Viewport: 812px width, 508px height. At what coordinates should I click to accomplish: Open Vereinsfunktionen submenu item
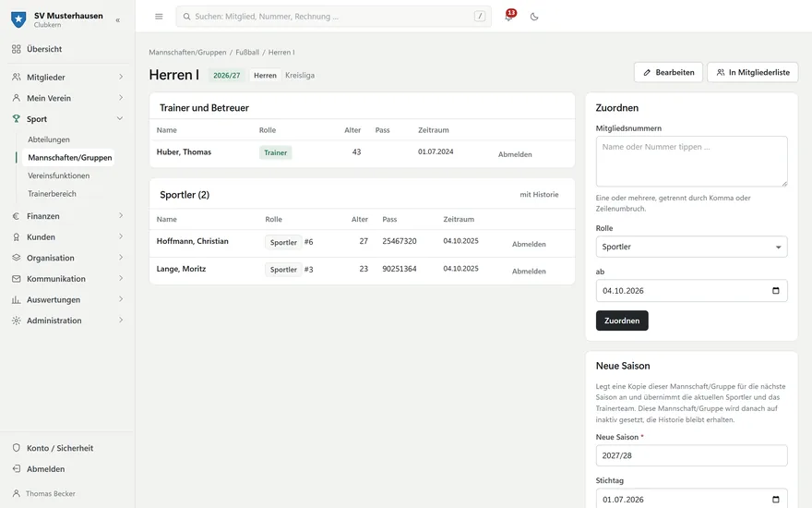pyautogui.click(x=58, y=175)
